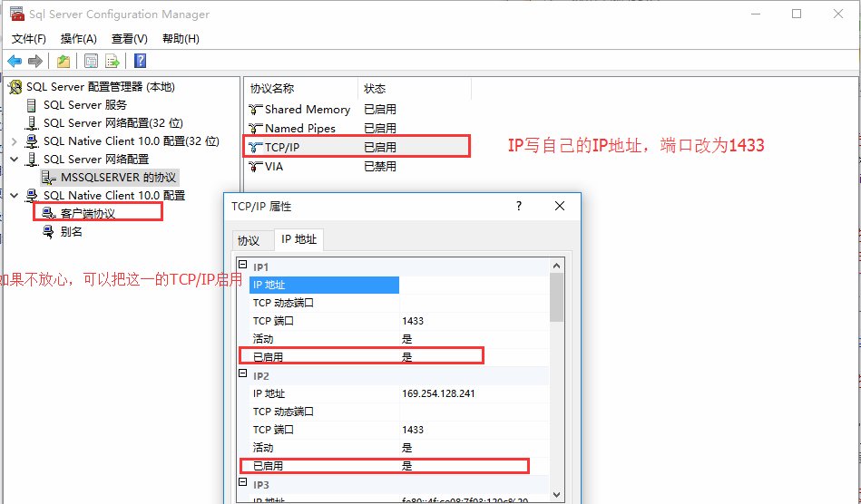The height and width of the screenshot is (504, 861).
Task: Click the IP2 address value 169.254.128.241
Action: [x=438, y=393]
